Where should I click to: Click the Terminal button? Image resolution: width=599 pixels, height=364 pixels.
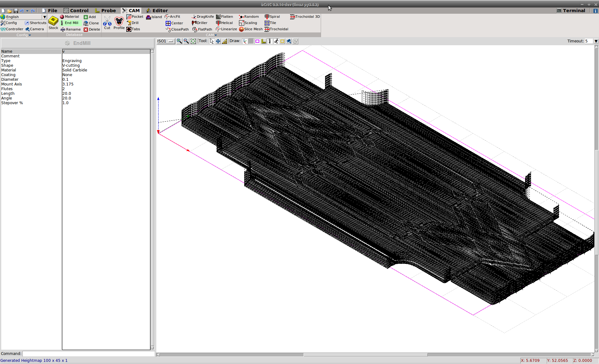pos(571,11)
